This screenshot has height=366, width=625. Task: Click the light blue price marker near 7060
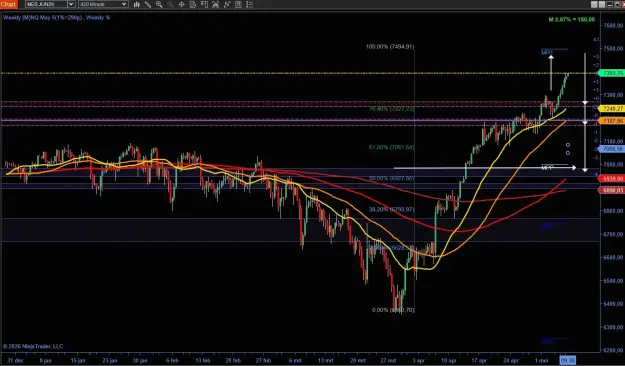click(x=612, y=149)
